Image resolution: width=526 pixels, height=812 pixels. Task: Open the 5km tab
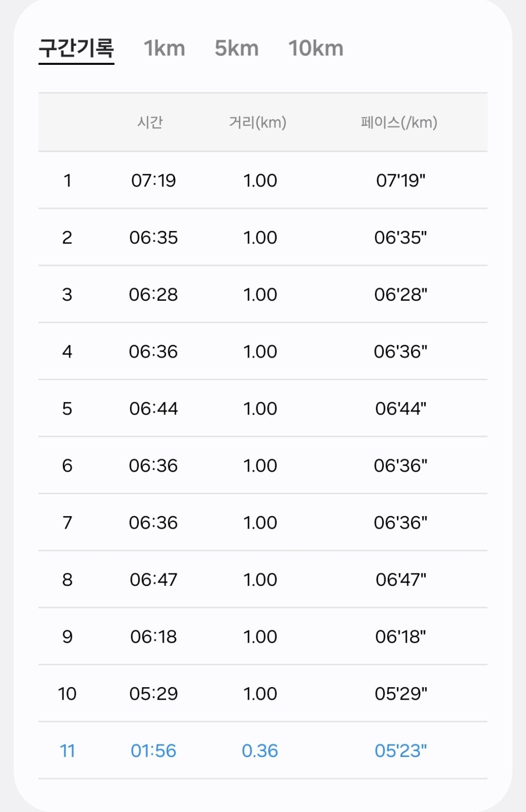click(236, 49)
